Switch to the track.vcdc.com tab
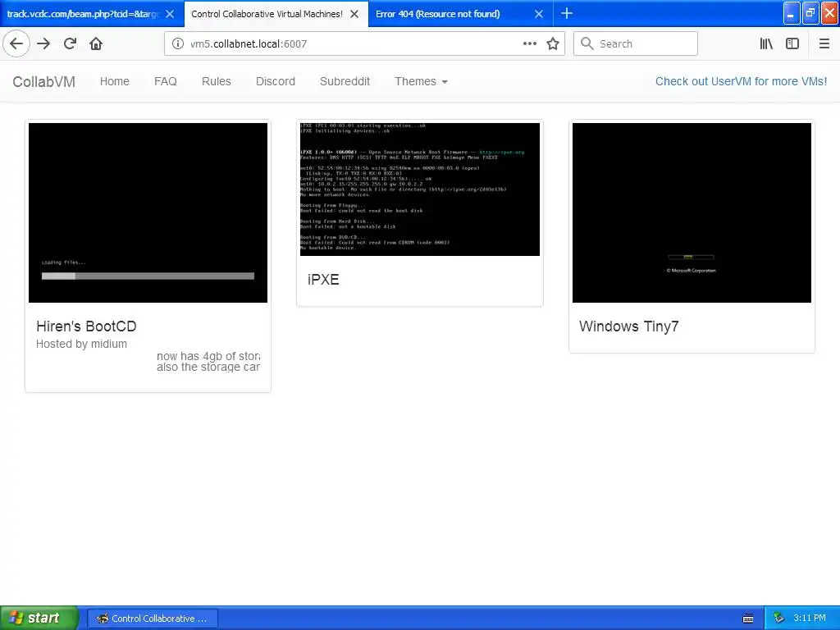 (83, 14)
